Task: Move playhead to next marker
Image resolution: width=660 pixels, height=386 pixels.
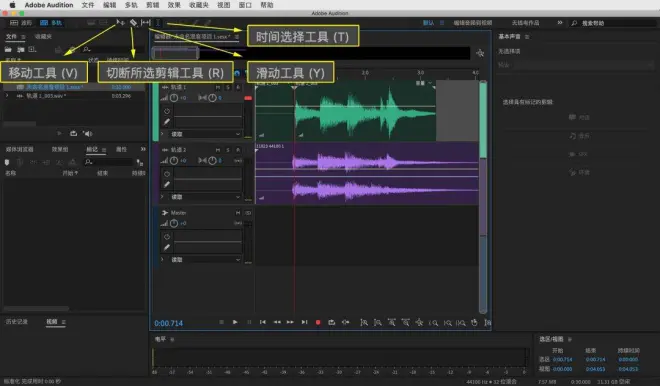Action: pyautogui.click(x=304, y=322)
